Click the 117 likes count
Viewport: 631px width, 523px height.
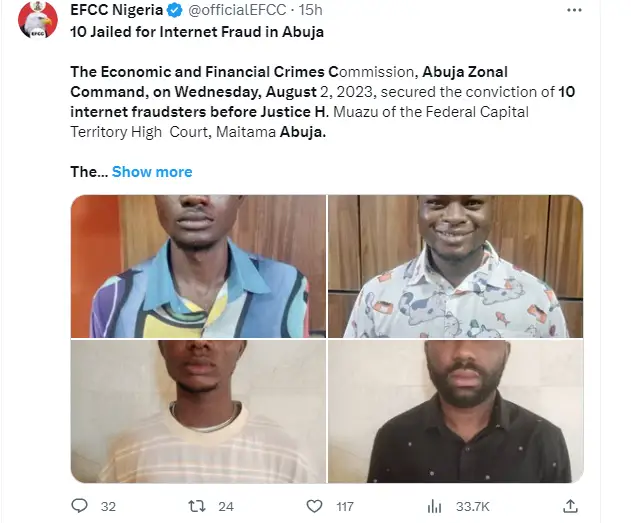[345, 507]
